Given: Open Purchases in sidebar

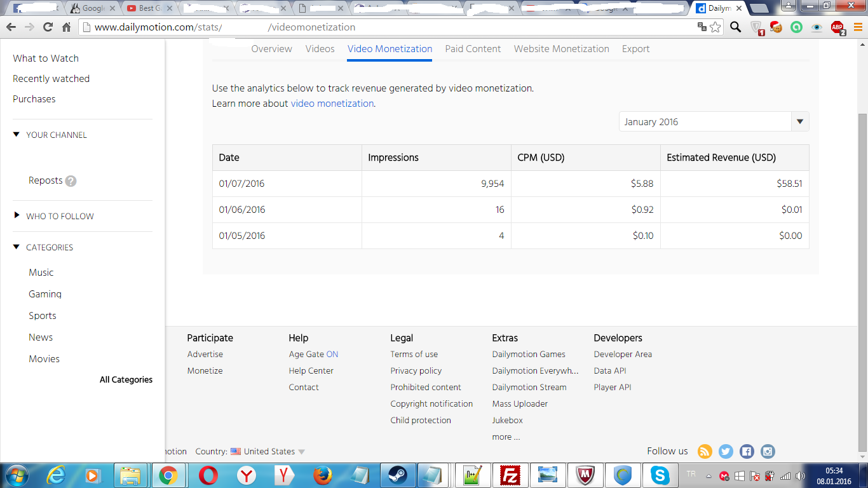Looking at the screenshot, I should click(x=34, y=99).
